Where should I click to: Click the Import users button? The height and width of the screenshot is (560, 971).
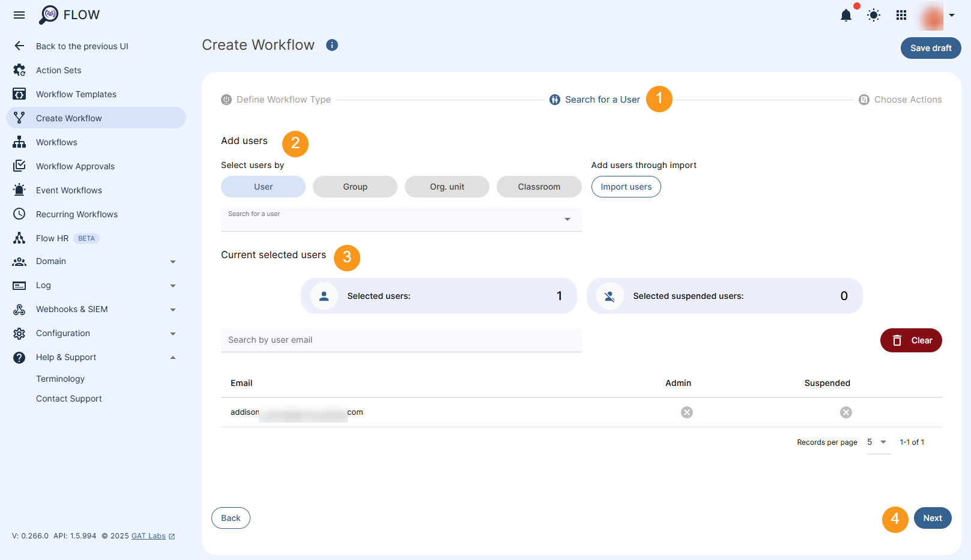point(626,187)
